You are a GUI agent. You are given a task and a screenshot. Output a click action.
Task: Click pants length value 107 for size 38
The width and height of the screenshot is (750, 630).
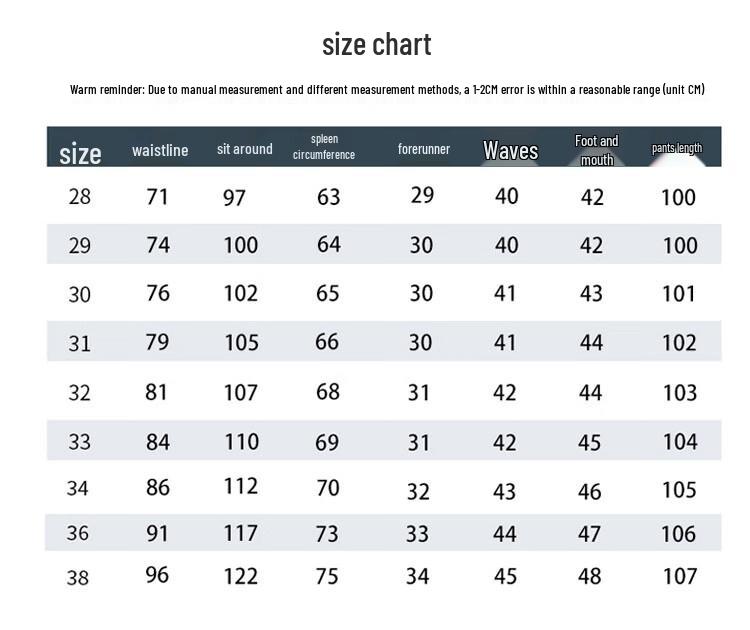click(x=679, y=577)
